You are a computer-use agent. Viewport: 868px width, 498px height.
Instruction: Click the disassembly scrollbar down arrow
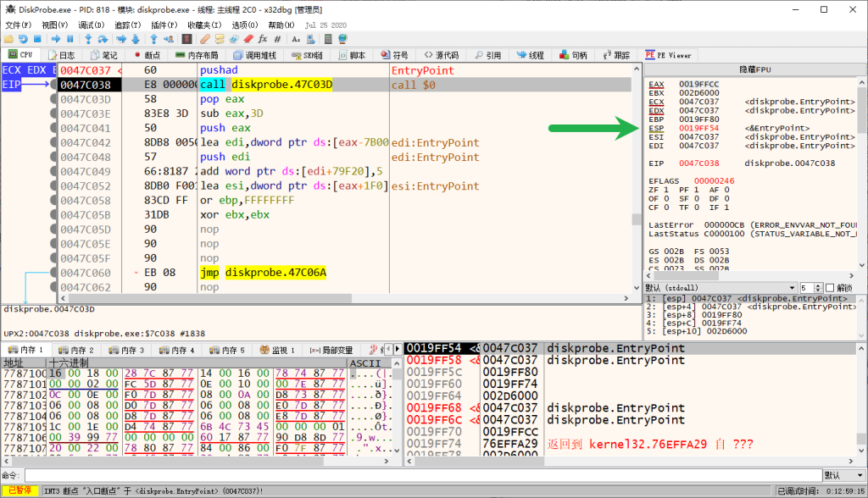click(637, 288)
